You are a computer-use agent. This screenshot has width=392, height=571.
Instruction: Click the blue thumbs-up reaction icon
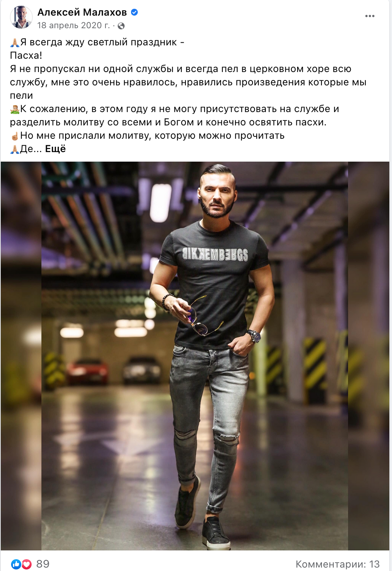click(x=16, y=564)
